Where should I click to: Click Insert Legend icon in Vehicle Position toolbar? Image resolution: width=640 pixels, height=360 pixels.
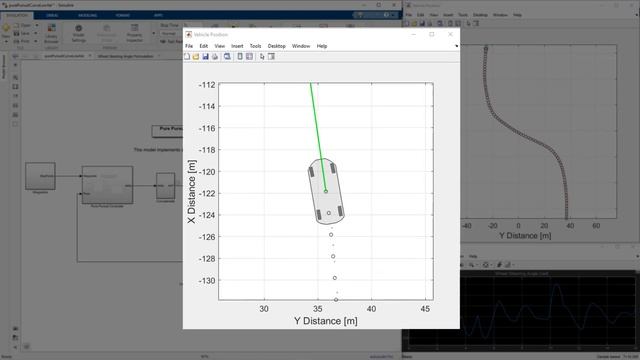pyautogui.click(x=249, y=57)
